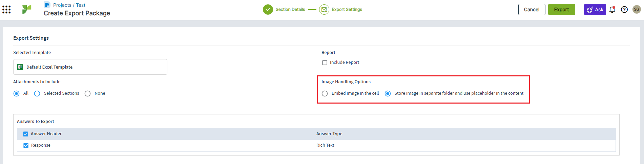The width and height of the screenshot is (644, 164).
Task: Click the Section Details green checkmark step icon
Action: [x=268, y=10]
